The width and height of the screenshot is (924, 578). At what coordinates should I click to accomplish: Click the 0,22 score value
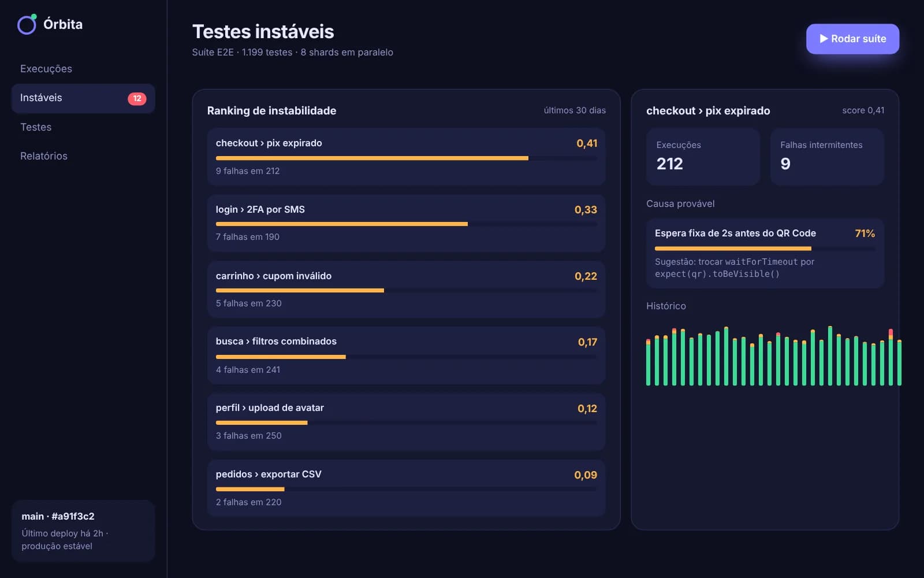click(586, 276)
